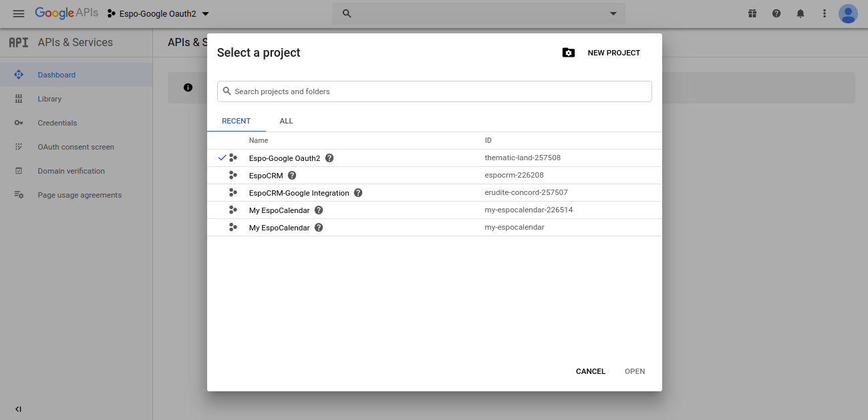
Task: Expand the Espo-Google Oauth2 project selector dropdown
Action: tap(158, 14)
